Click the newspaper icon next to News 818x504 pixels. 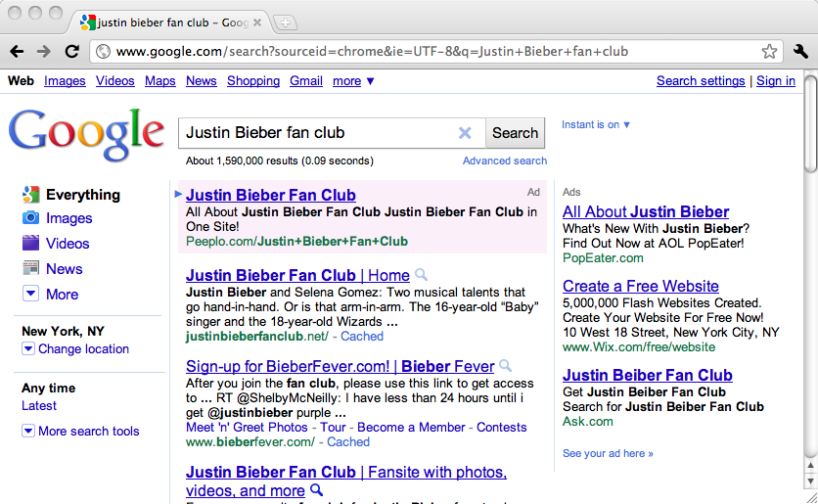(30, 268)
